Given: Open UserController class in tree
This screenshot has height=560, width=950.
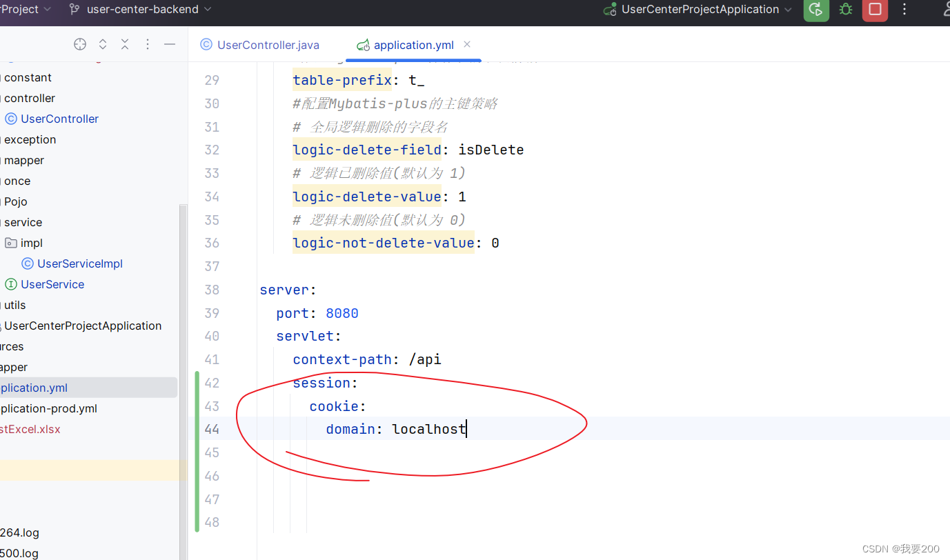Looking at the screenshot, I should [x=59, y=119].
